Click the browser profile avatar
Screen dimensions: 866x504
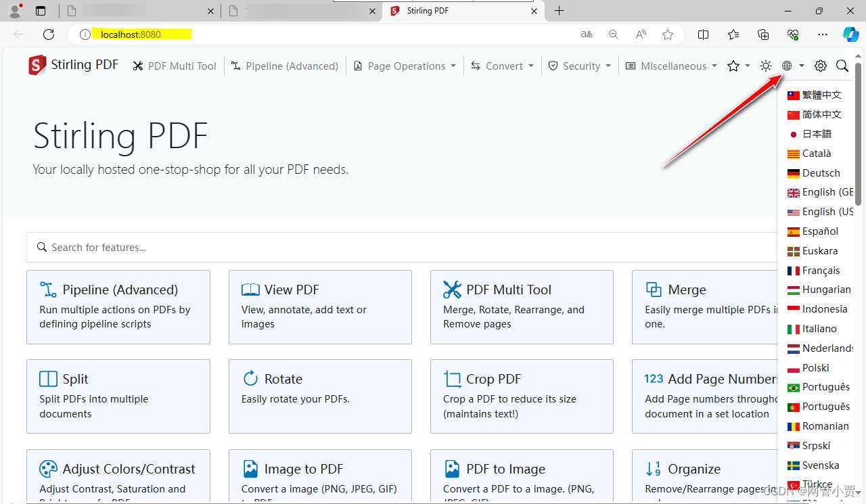point(15,11)
